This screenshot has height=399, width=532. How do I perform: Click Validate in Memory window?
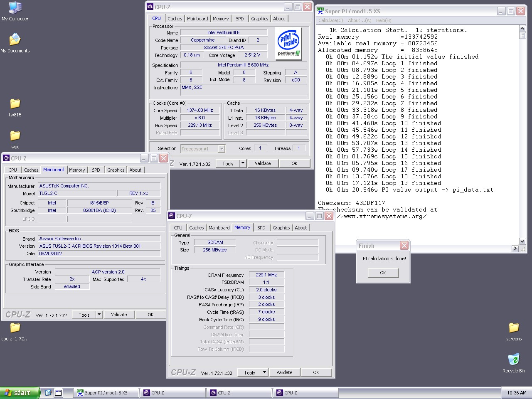point(284,372)
